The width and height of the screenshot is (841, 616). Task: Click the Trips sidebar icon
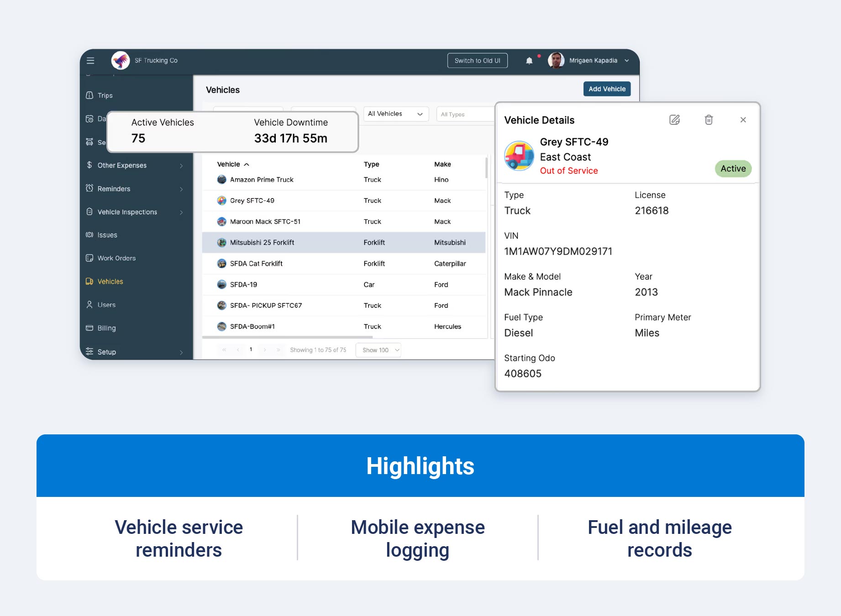(89, 95)
